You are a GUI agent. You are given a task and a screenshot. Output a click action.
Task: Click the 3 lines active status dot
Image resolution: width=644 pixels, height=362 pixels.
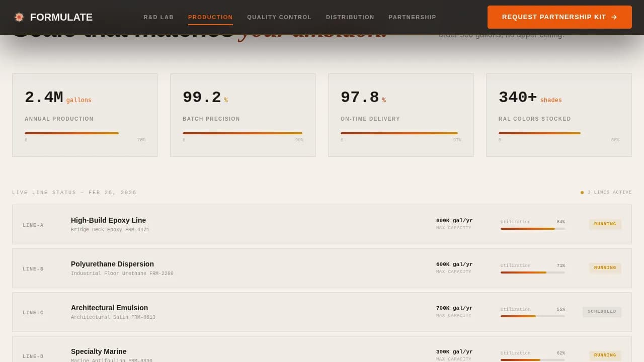582,193
